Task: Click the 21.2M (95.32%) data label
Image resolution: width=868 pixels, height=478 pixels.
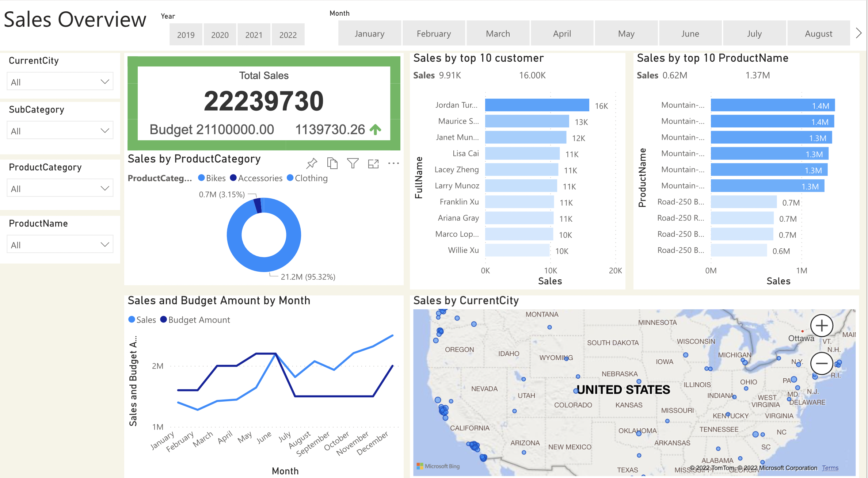Action: [x=308, y=277]
